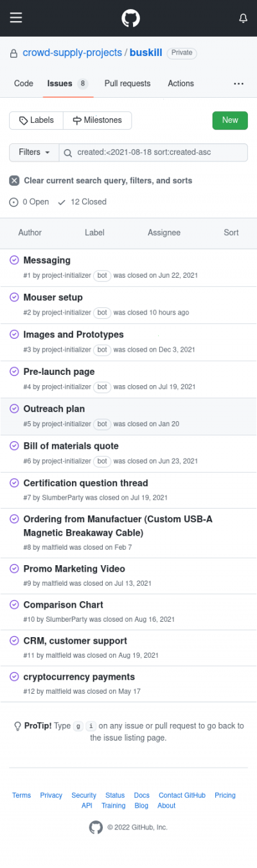Expand the Filters dropdown

[34, 152]
